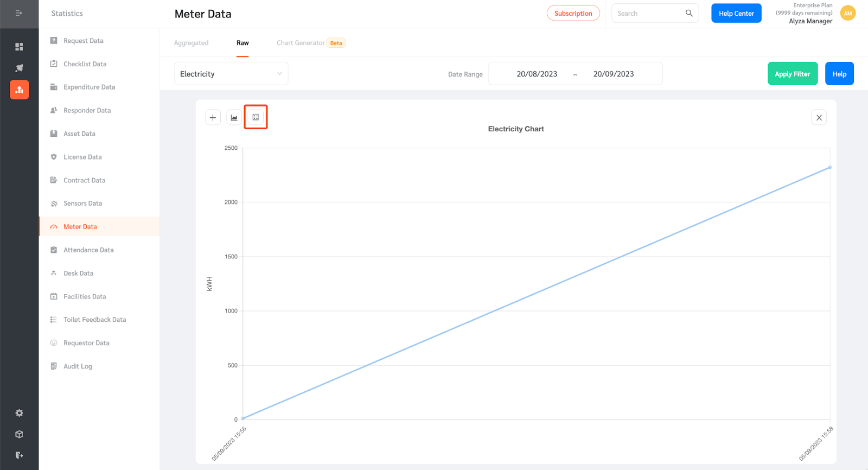Click the end date 20/09/2023 field
Image resolution: width=868 pixels, height=470 pixels.
click(x=614, y=74)
